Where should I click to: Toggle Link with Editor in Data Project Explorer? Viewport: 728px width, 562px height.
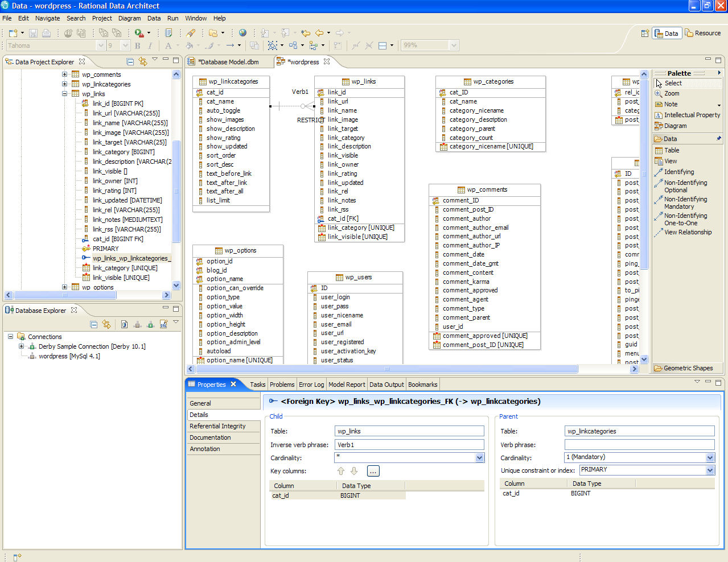142,61
